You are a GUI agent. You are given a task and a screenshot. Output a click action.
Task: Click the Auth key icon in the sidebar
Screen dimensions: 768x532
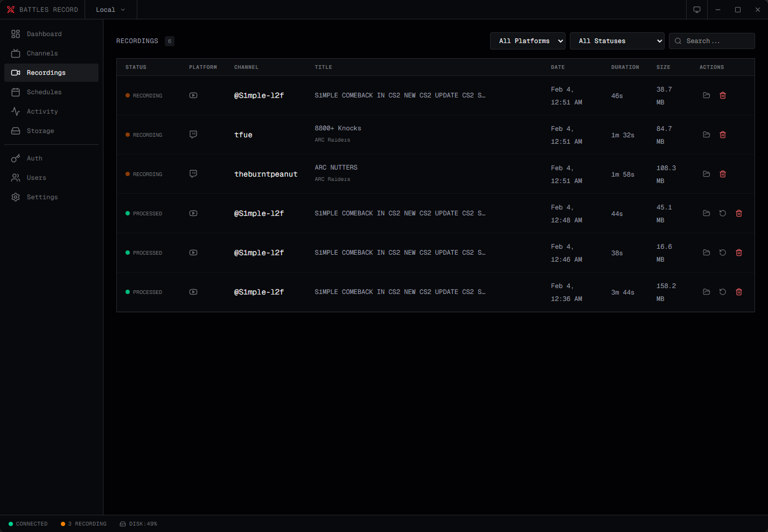(15, 158)
